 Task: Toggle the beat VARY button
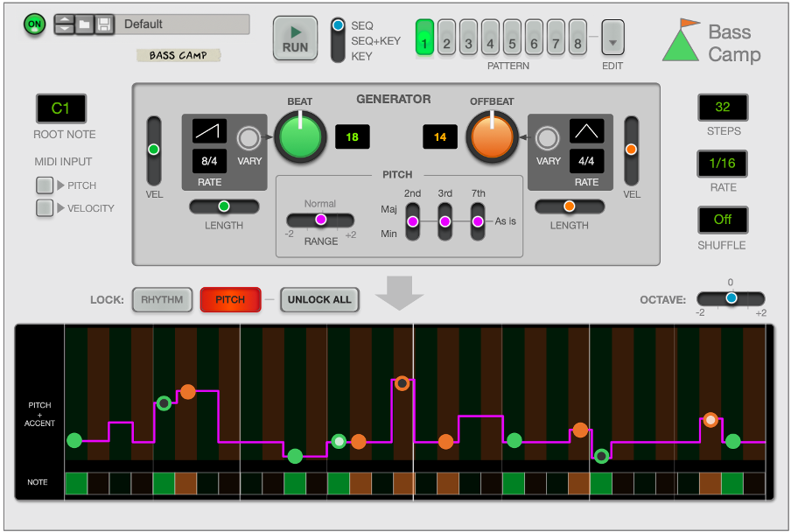248,138
